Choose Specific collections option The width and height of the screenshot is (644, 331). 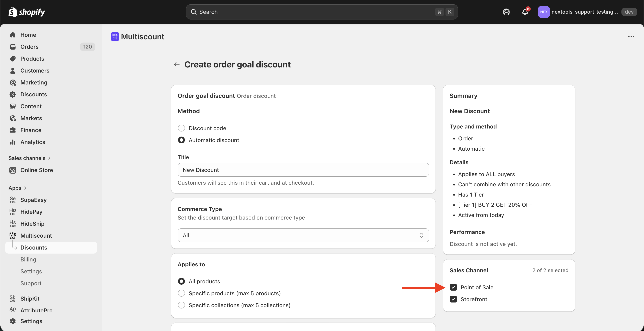(181, 305)
